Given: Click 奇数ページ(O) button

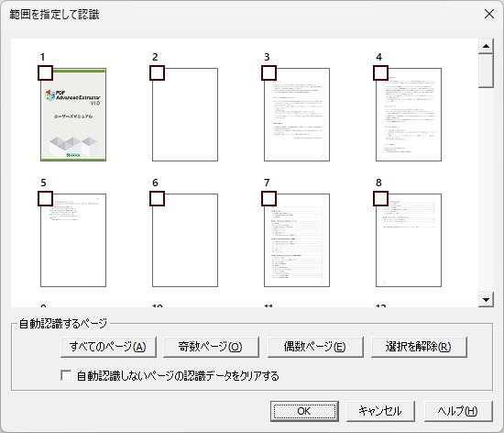Looking at the screenshot, I should pos(211,347).
